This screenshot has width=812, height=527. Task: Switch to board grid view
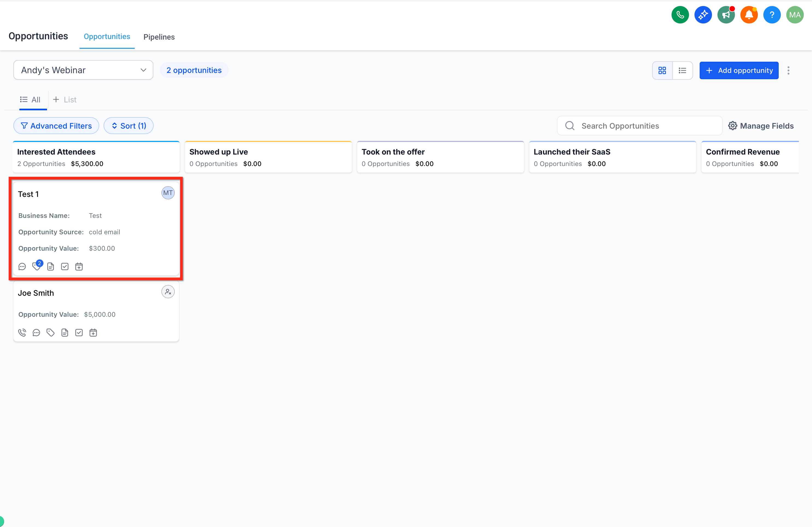point(662,70)
